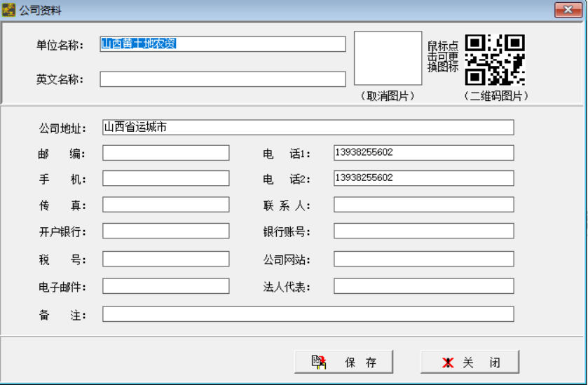The width and height of the screenshot is (588, 385).
Task: Click the （二维码图片） label
Action: [495, 96]
